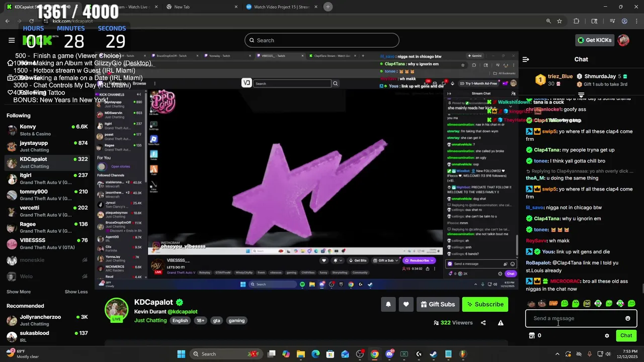
Task: Click the browser zoom magnifier icon
Action: coord(548,21)
